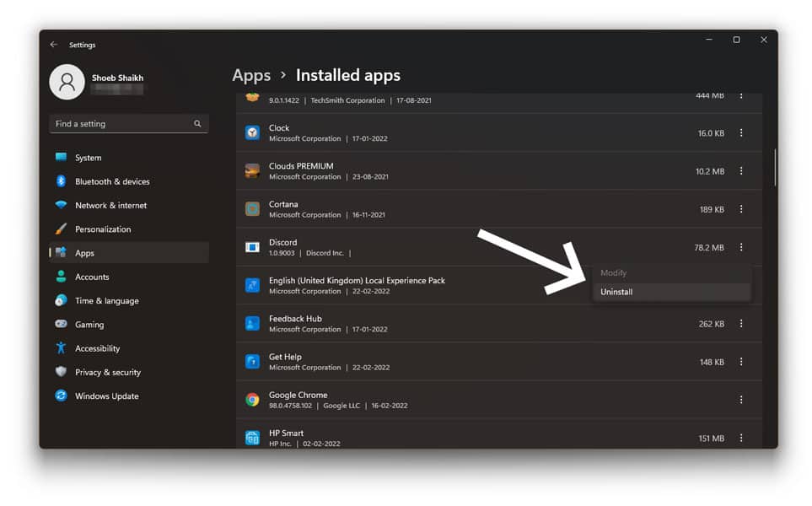
Task: Navigate to Accessibility settings
Action: coord(129,348)
